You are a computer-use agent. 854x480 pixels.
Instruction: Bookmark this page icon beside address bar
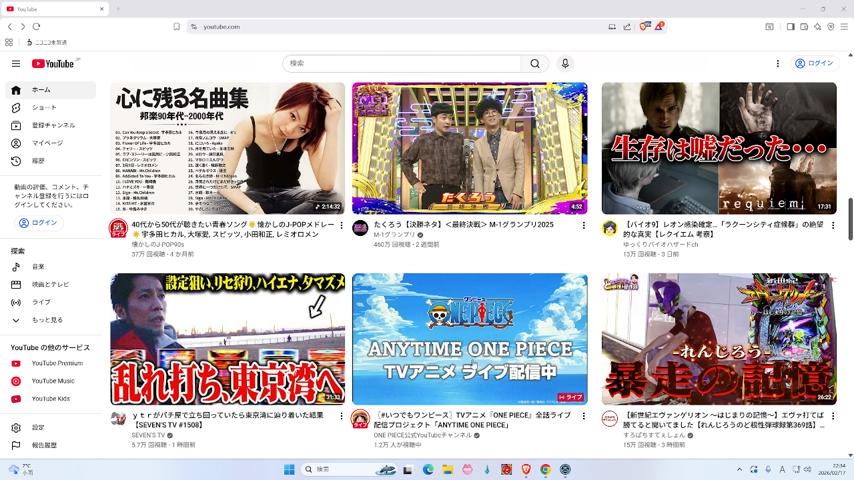tap(176, 27)
